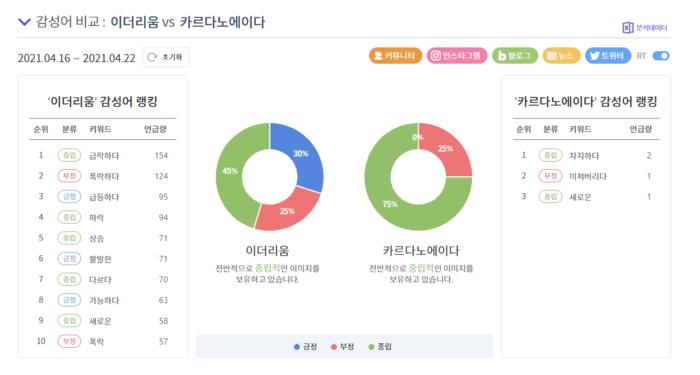Click the 초기화 reset button
The image size is (700, 375).
click(166, 57)
